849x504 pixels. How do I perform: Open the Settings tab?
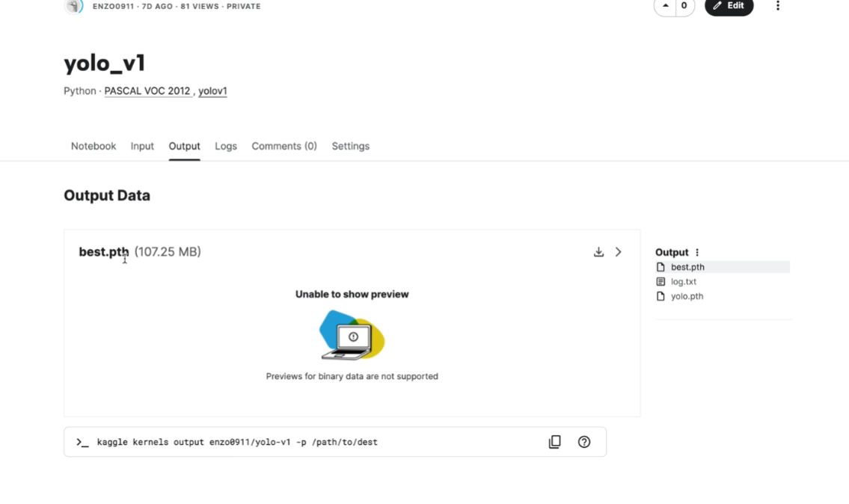click(350, 146)
